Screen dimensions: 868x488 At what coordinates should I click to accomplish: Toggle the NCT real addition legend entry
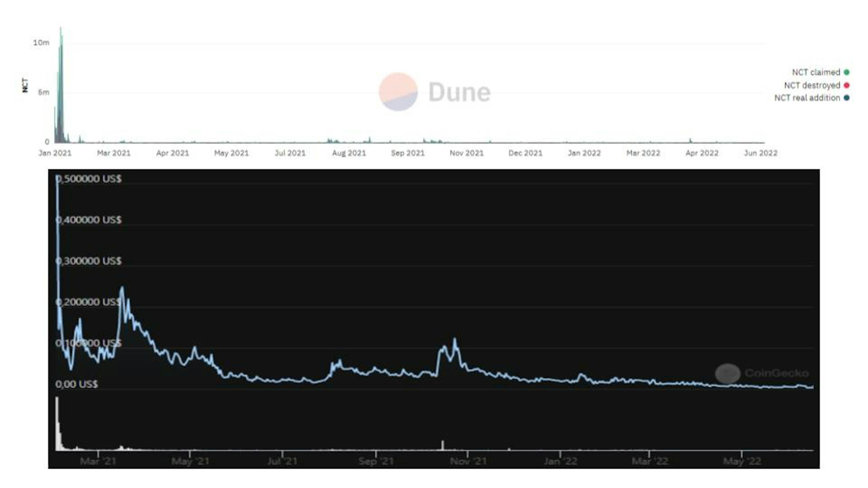[811, 98]
